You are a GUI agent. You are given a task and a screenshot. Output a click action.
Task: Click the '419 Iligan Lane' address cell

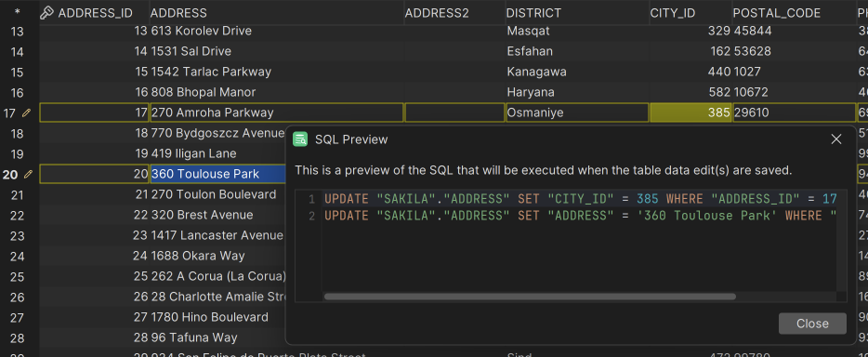pyautogui.click(x=218, y=154)
